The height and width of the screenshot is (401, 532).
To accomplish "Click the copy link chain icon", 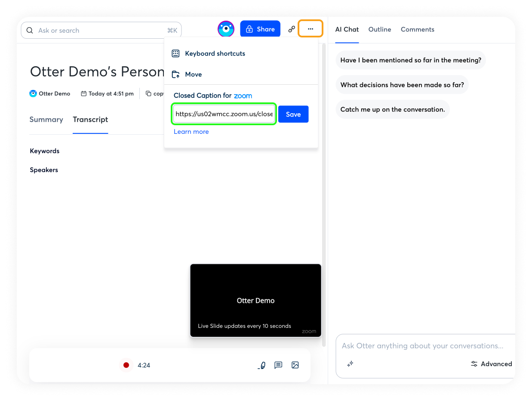I will click(x=292, y=29).
